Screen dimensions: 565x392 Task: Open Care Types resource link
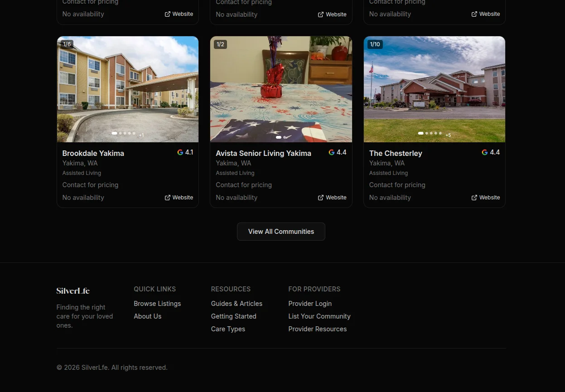pyautogui.click(x=228, y=329)
